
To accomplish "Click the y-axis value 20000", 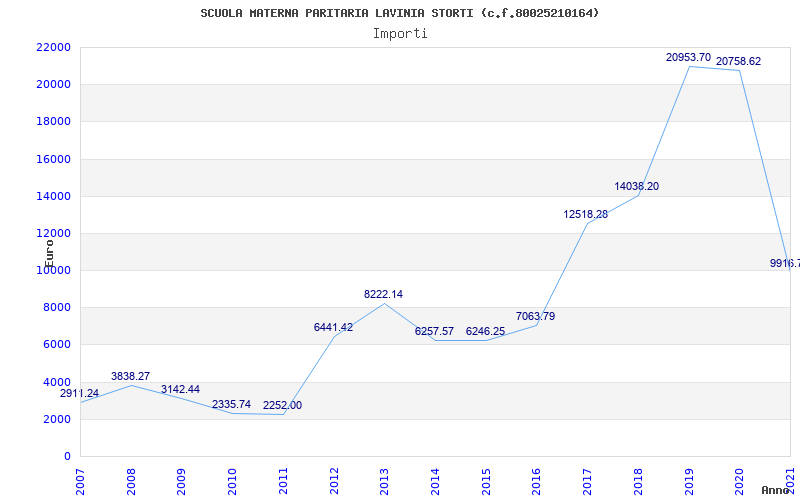I will pos(53,84).
